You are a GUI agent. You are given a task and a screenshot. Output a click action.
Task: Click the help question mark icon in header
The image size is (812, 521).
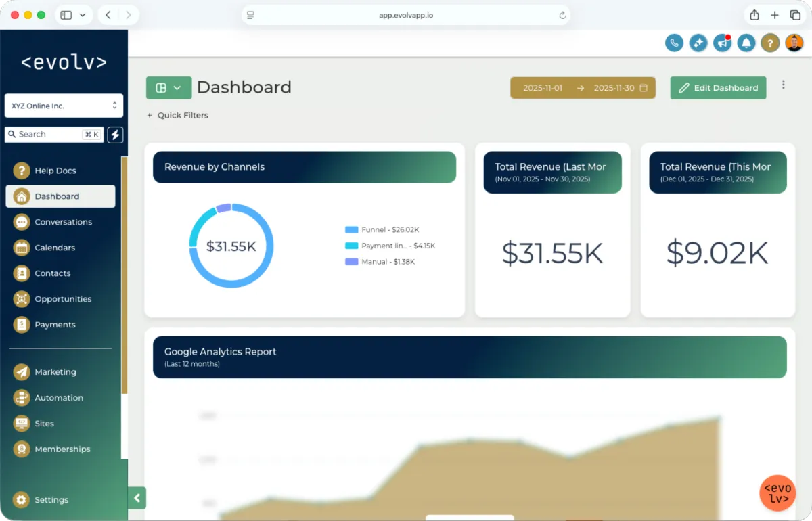(x=770, y=43)
